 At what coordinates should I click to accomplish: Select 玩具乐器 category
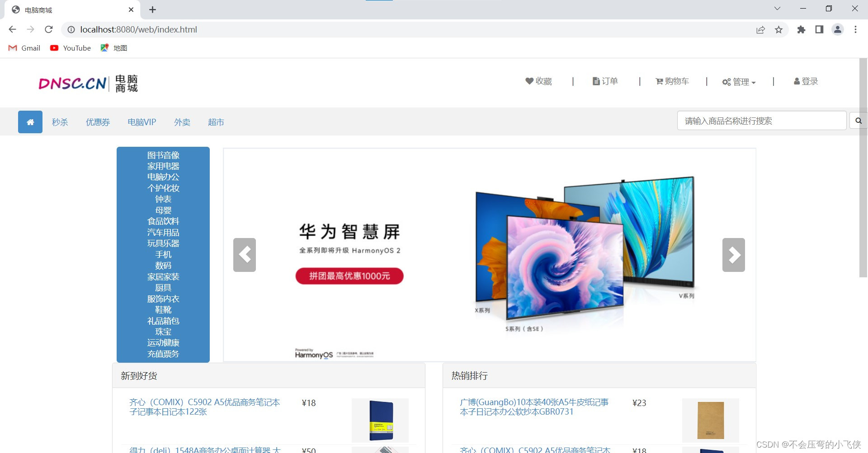point(163,243)
